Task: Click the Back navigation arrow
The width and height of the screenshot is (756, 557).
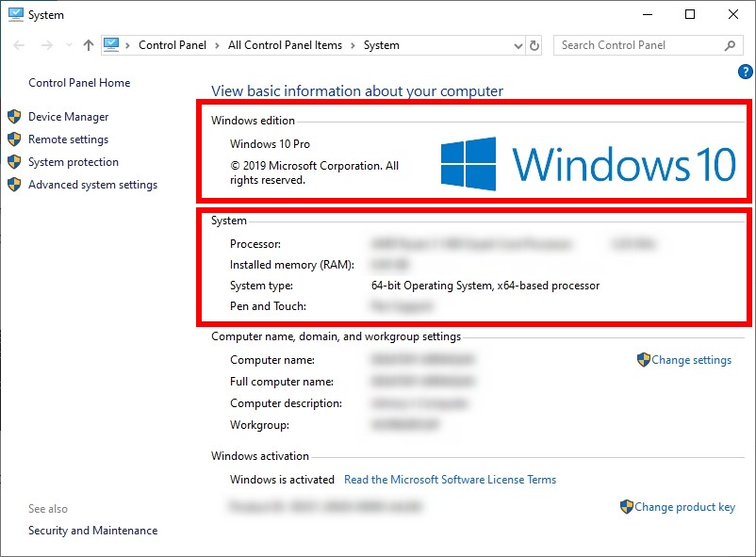Action: click(19, 45)
